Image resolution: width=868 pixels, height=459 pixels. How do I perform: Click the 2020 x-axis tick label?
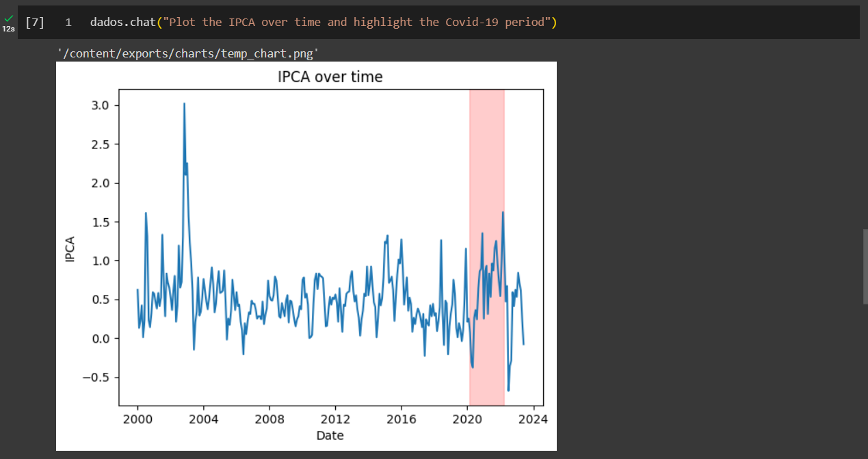click(x=469, y=419)
